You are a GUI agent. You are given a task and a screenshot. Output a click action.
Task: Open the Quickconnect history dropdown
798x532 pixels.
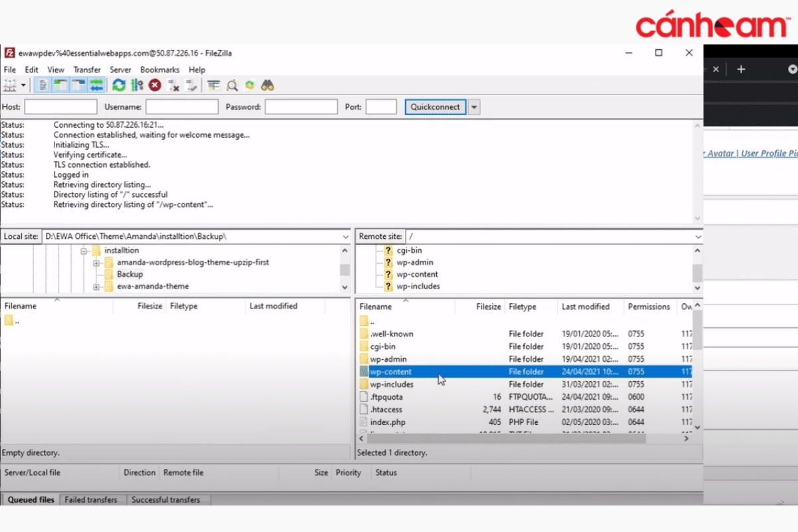tap(474, 106)
